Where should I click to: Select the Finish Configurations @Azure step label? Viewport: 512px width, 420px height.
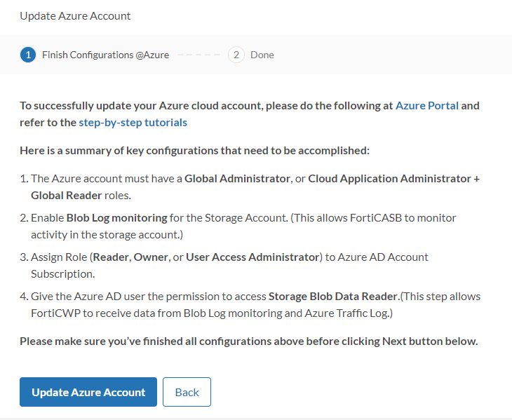pyautogui.click(x=105, y=55)
